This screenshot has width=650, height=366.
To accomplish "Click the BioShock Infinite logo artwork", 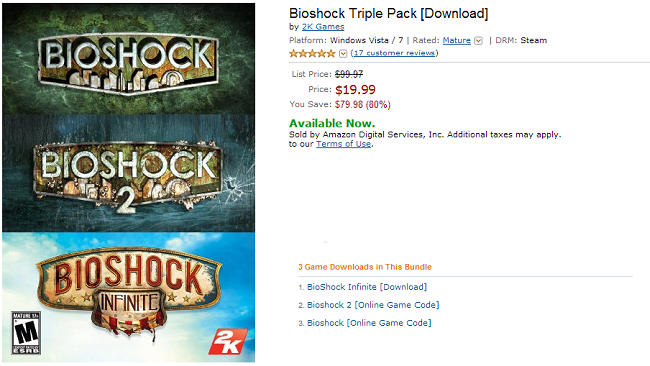I will pyautogui.click(x=129, y=292).
